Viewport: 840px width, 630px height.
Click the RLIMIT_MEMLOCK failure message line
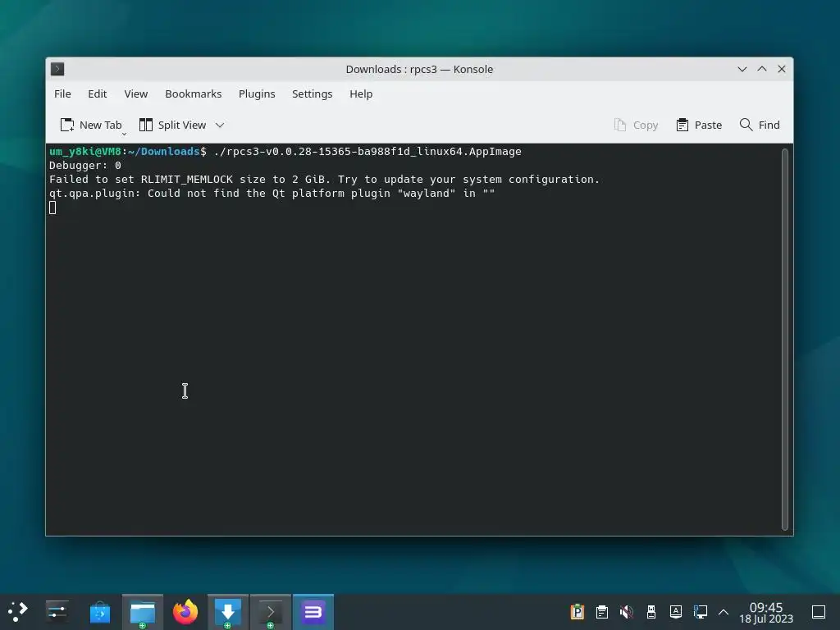(x=324, y=180)
